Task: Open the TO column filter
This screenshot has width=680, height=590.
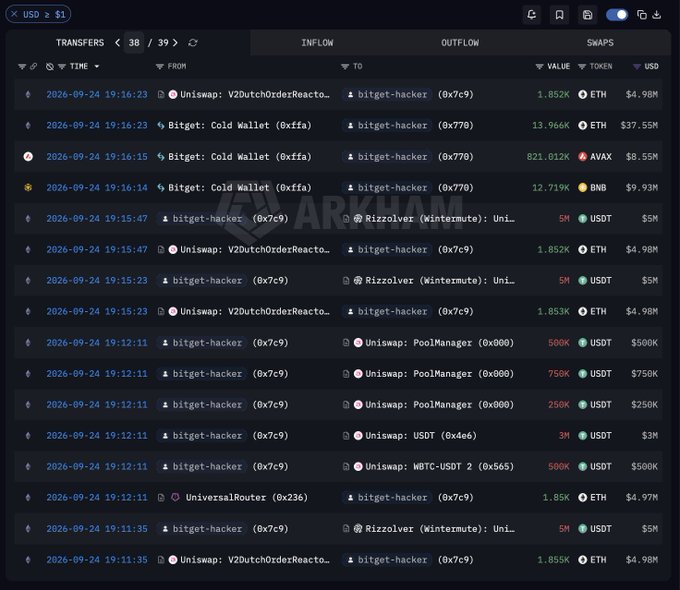Action: click(345, 66)
